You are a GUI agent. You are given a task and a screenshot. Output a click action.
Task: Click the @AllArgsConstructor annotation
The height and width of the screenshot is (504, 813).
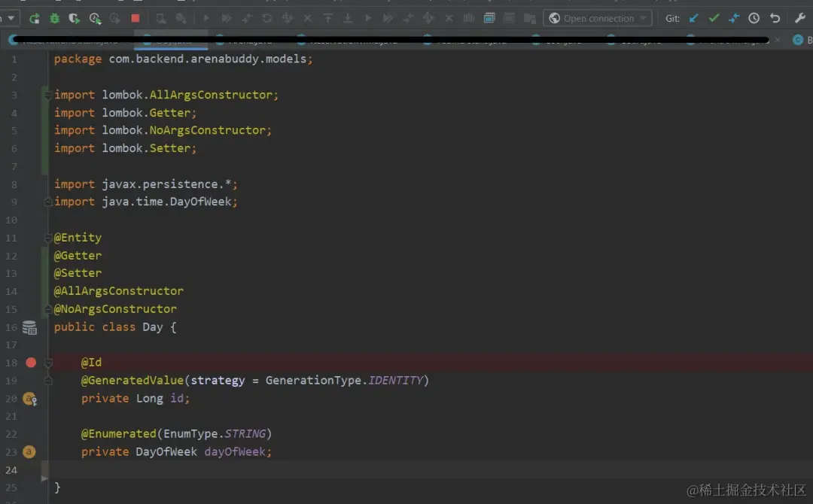click(119, 291)
